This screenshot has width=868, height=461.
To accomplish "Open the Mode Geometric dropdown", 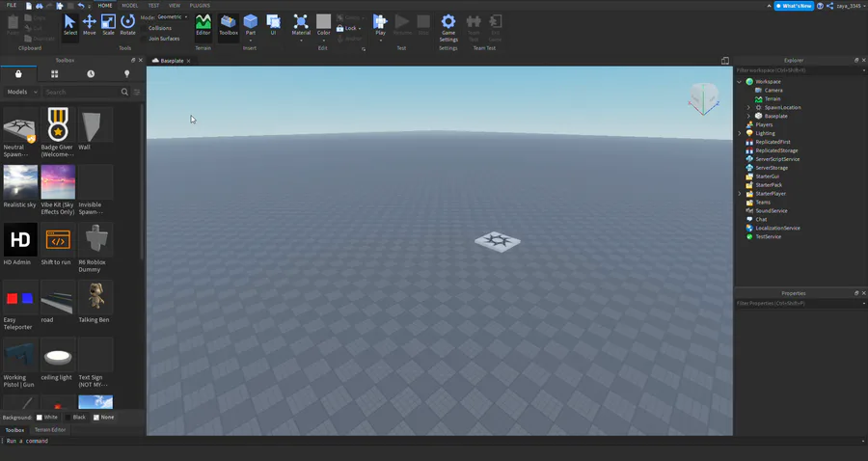I will coord(173,17).
